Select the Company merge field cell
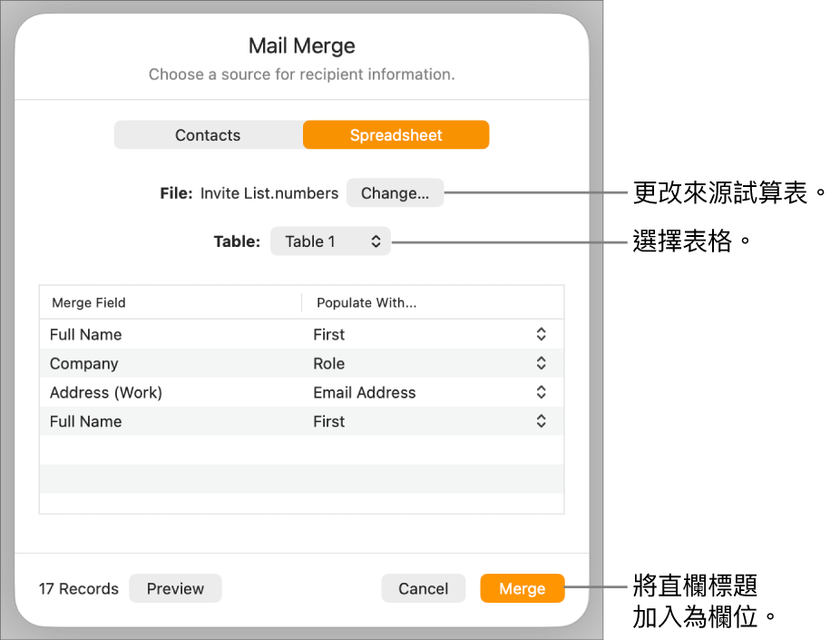The height and width of the screenshot is (640, 840). click(84, 363)
